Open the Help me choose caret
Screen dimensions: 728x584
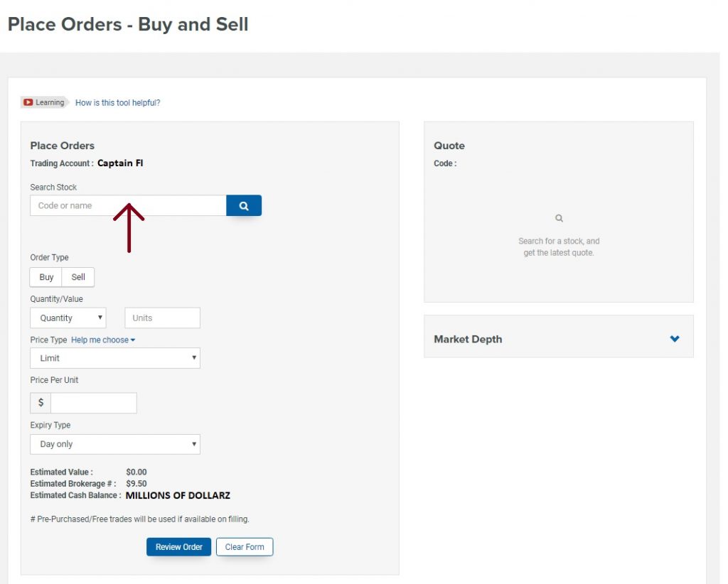[133, 340]
